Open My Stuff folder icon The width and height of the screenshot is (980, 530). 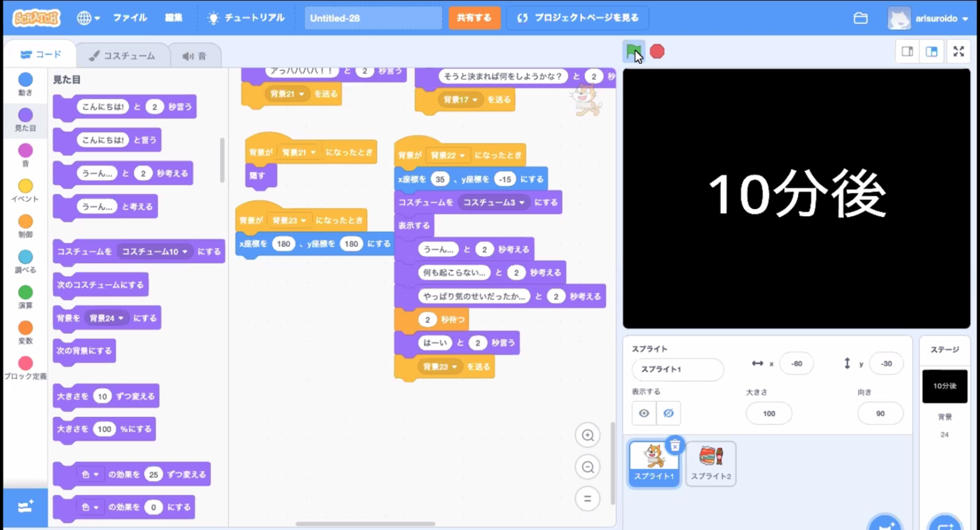860,18
